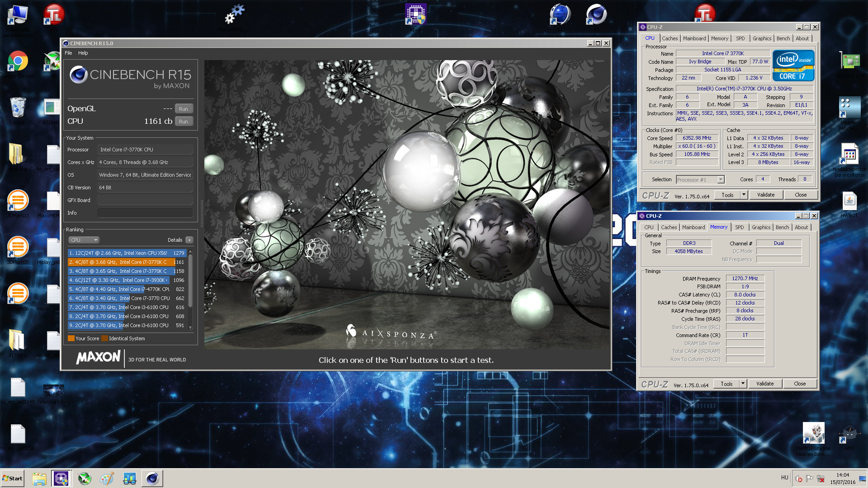The image size is (868, 488).
Task: Click Validate in lower CPU-Z window
Action: pyautogui.click(x=765, y=384)
